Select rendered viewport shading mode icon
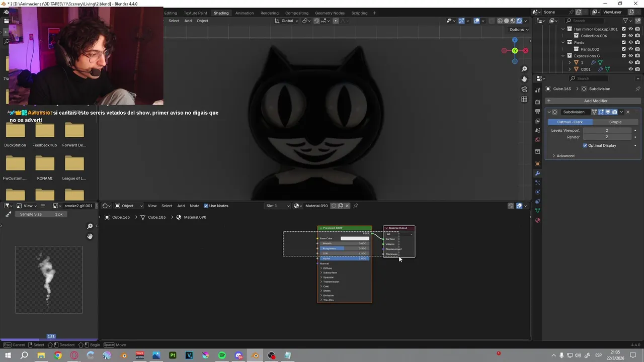 tap(519, 21)
